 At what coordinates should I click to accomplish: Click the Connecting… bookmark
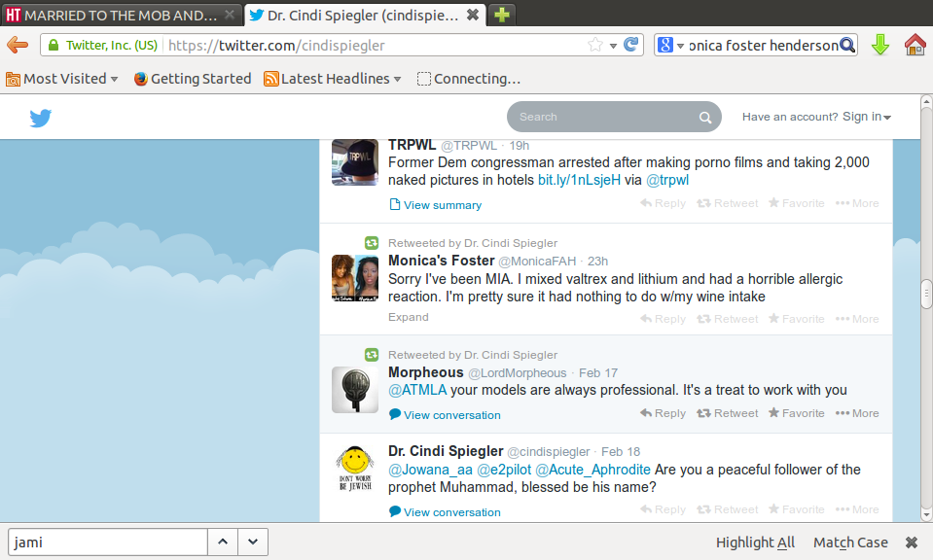point(469,79)
